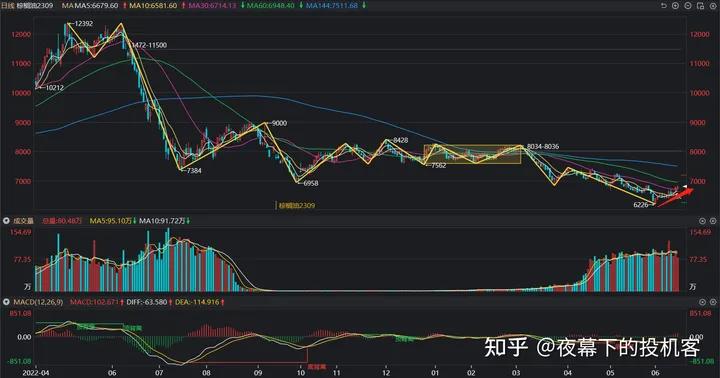Viewport: 720px width, 378px height.
Task: Click MA60:6948.40 indicator value
Action: click(x=270, y=6)
